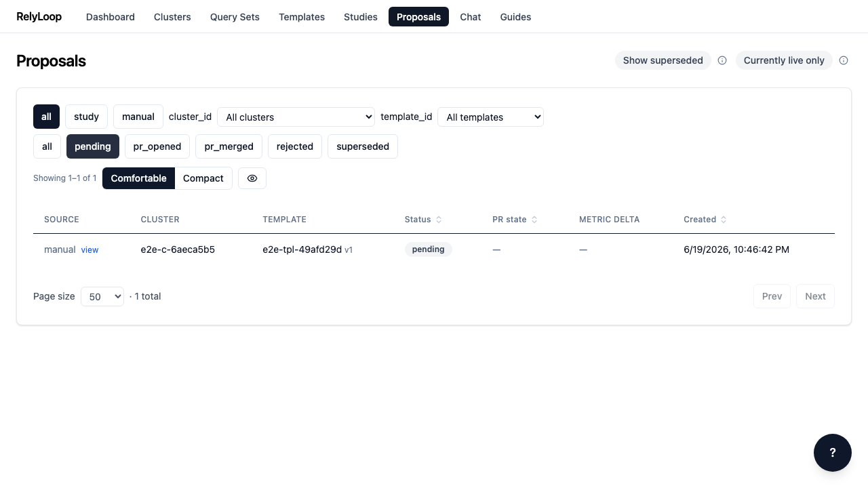
Task: Select the 'all' source filter
Action: coord(46,117)
